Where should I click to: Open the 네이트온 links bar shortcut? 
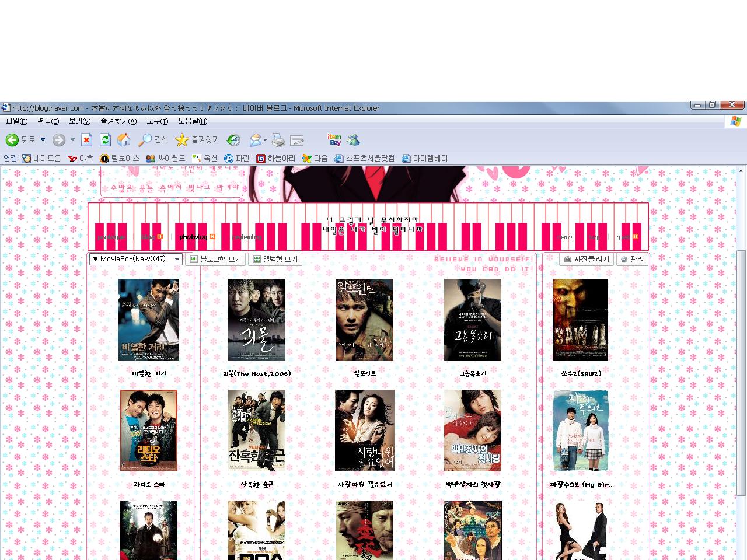[x=41, y=158]
